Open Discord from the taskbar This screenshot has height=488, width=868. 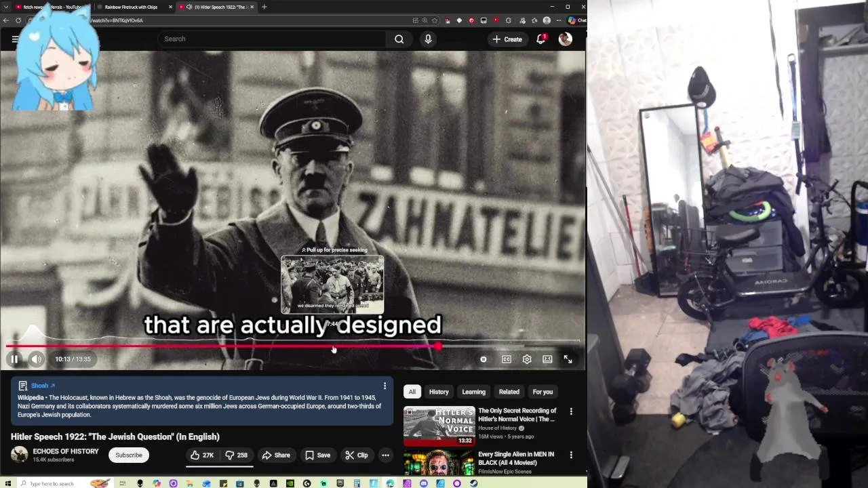424,483
